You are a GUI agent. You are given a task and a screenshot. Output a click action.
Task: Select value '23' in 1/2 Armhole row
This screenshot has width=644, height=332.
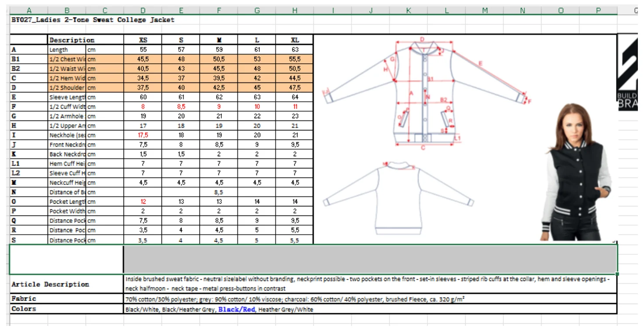(x=295, y=116)
